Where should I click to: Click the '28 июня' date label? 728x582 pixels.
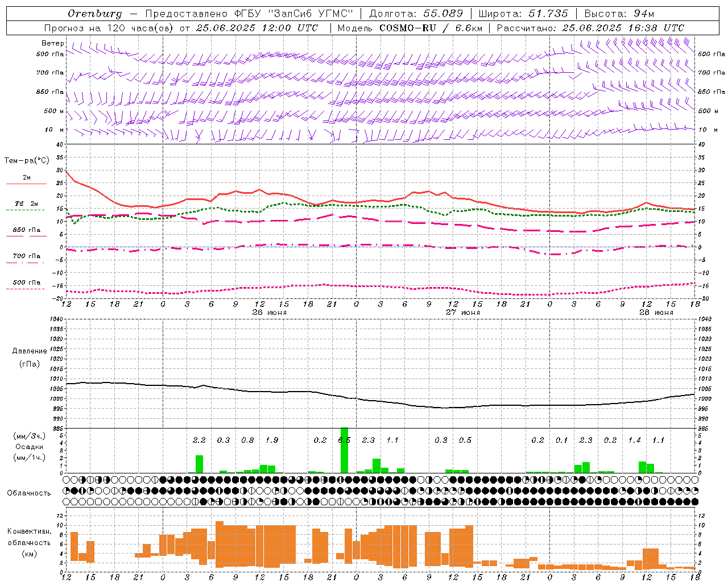point(656,313)
